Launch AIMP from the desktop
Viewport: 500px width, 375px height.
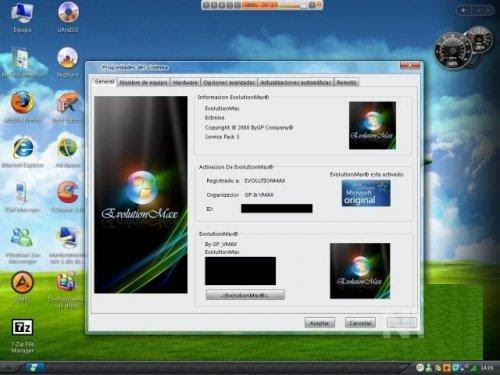(x=22, y=287)
